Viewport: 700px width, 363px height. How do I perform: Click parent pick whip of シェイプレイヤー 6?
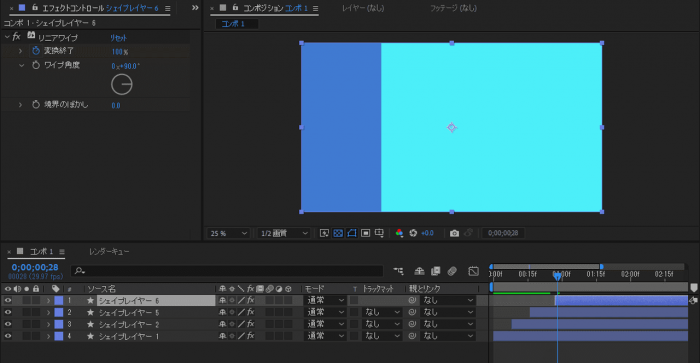point(412,300)
